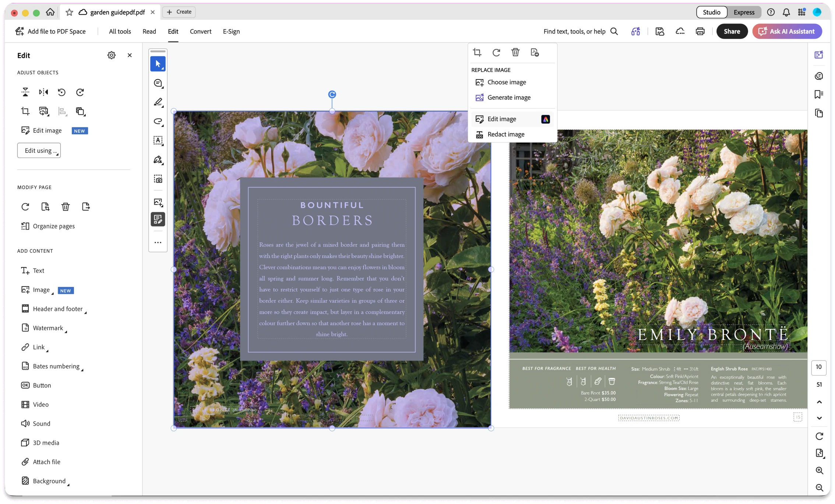
Task: Switch to Studio mode
Action: 711,12
